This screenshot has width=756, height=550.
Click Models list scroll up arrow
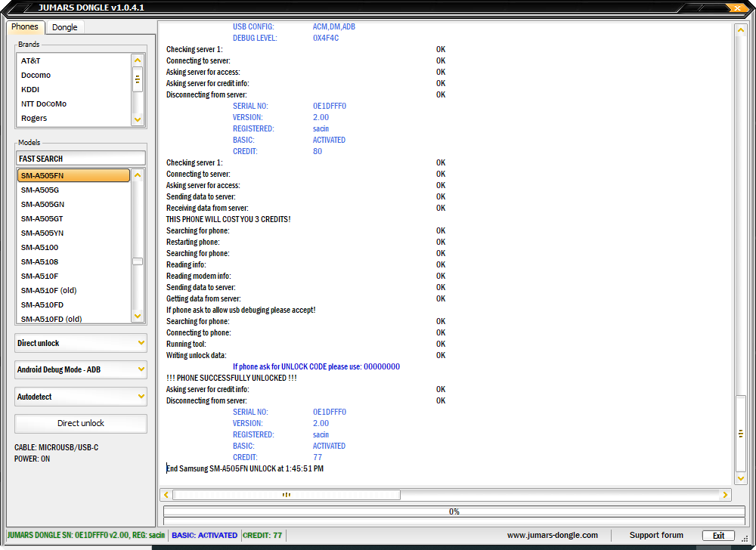[138, 175]
